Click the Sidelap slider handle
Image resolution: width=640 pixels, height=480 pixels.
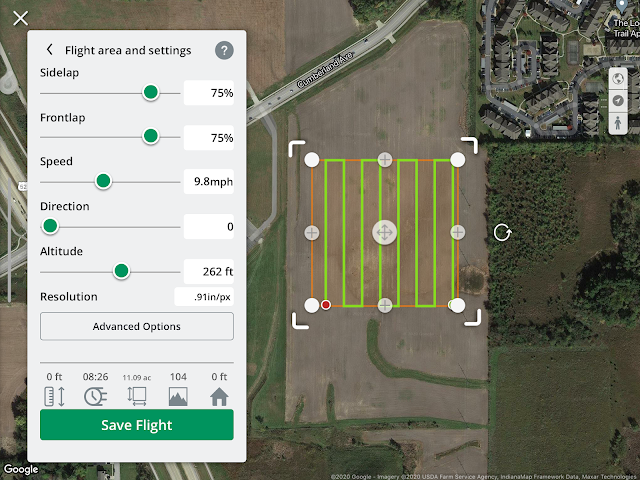151,92
